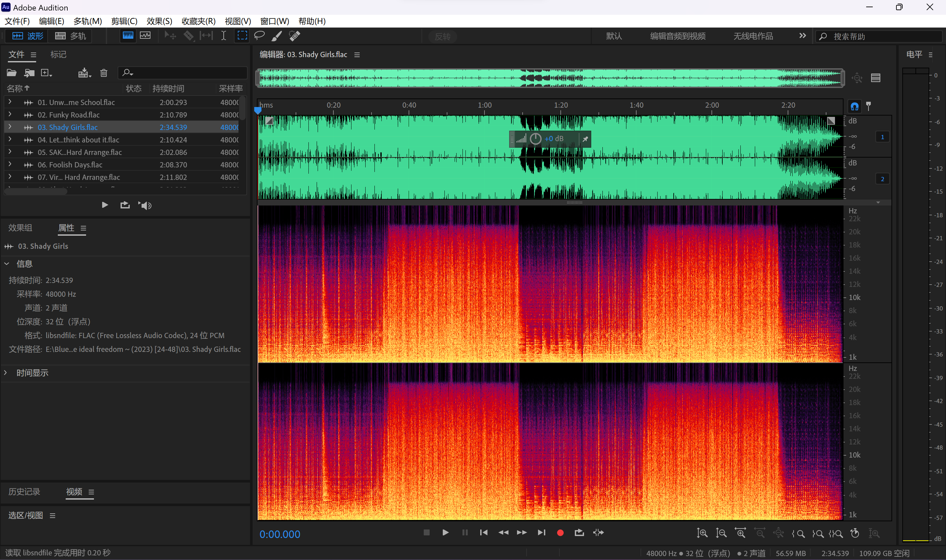This screenshot has width=946, height=560.
Task: Select the 无线电作品 workspace
Action: pyautogui.click(x=753, y=36)
